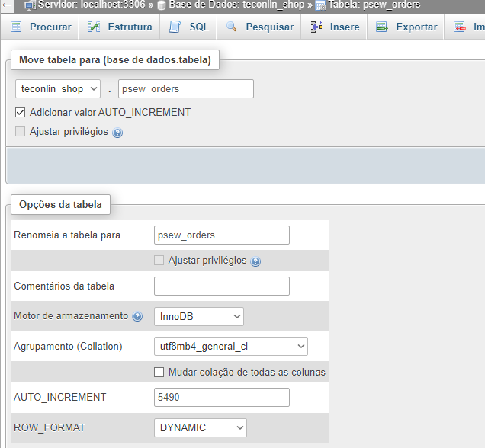Viewport: 485px width, 448px height.
Task: Toggle Adicionar valor AUTO_INCREMENT checkbox
Action: tap(20, 113)
